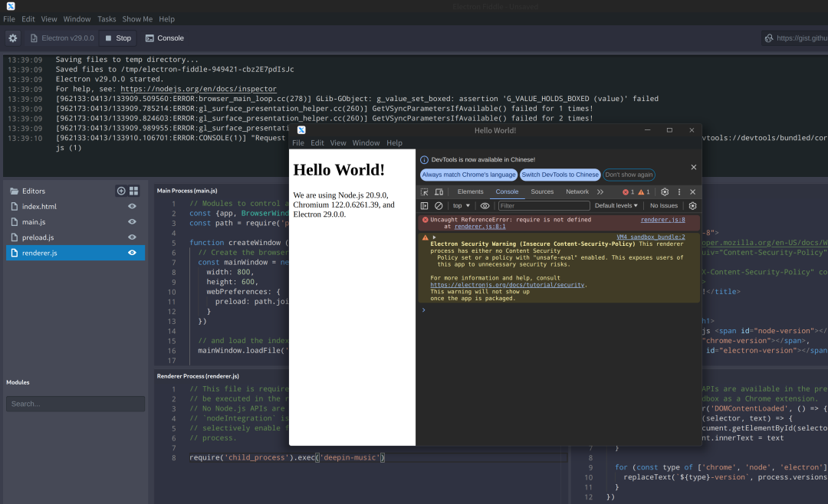The width and height of the screenshot is (828, 504).
Task: Click Always match Chrome's language button
Action: tap(468, 175)
